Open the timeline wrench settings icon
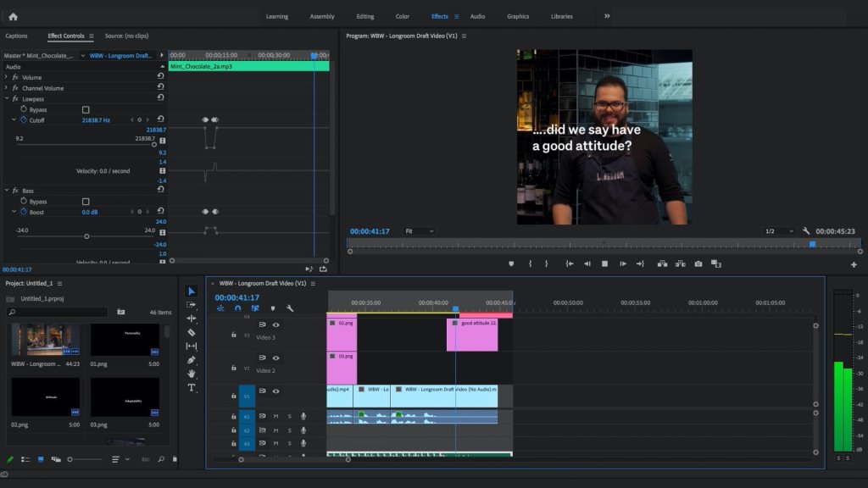868x488 pixels. pyautogui.click(x=290, y=308)
